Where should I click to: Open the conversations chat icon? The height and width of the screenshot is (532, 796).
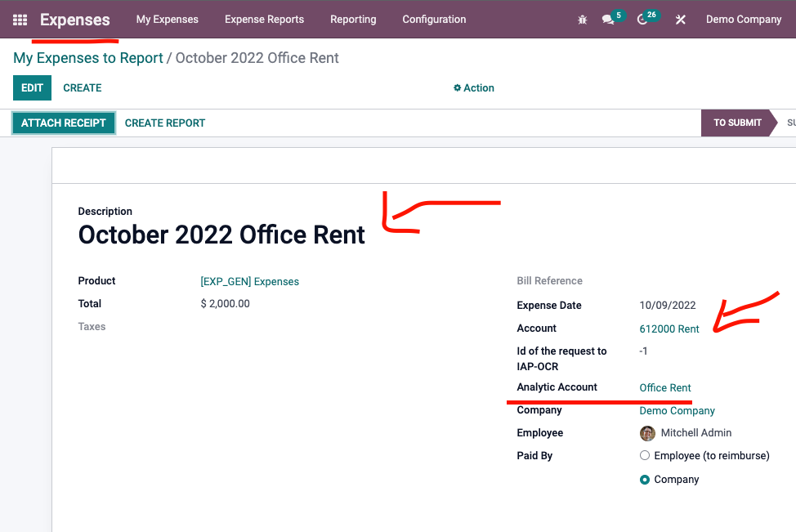tap(608, 20)
